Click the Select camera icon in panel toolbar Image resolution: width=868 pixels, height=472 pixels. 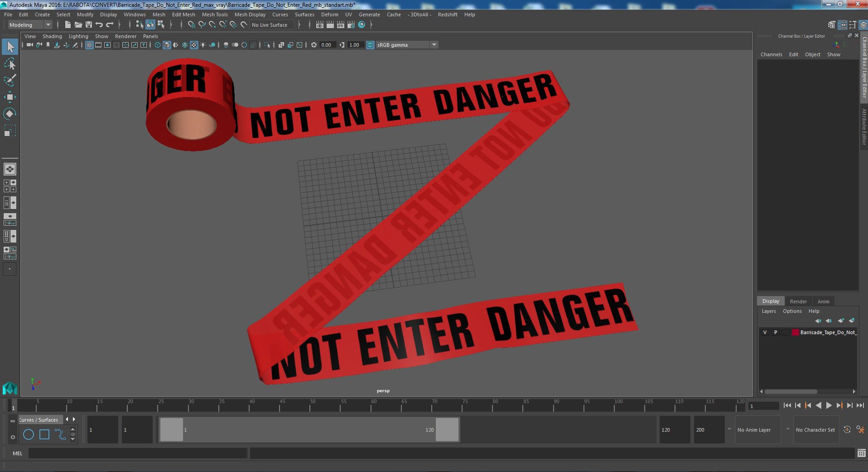(30, 45)
